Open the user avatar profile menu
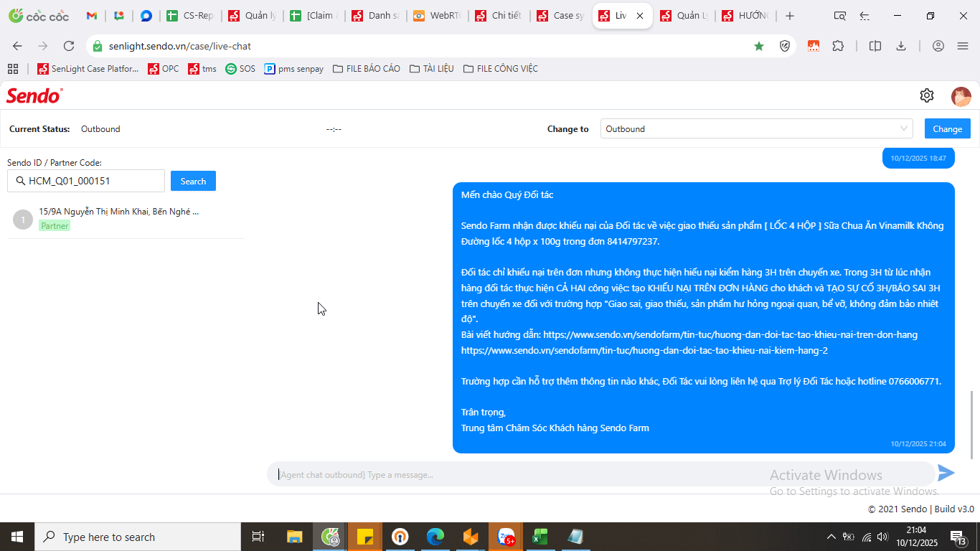Image resolution: width=980 pixels, height=551 pixels. [x=961, y=96]
